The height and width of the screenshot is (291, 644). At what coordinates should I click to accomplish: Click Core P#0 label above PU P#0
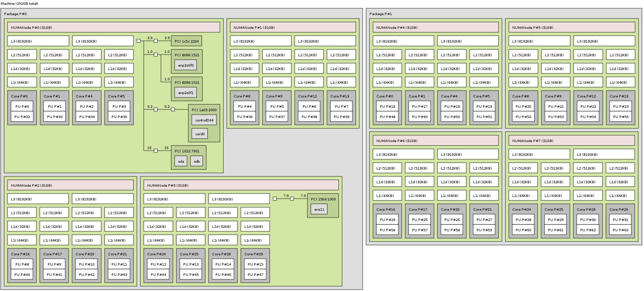pyautogui.click(x=19, y=96)
